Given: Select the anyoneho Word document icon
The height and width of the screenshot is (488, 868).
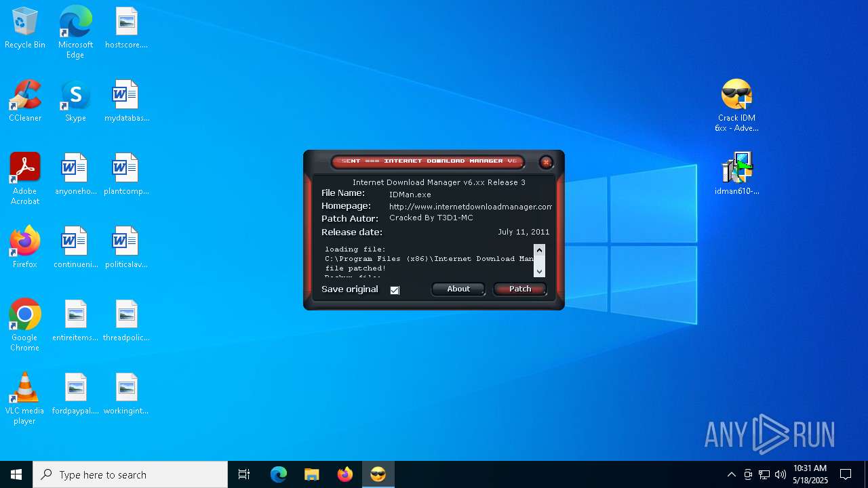Looking at the screenshot, I should 75,175.
